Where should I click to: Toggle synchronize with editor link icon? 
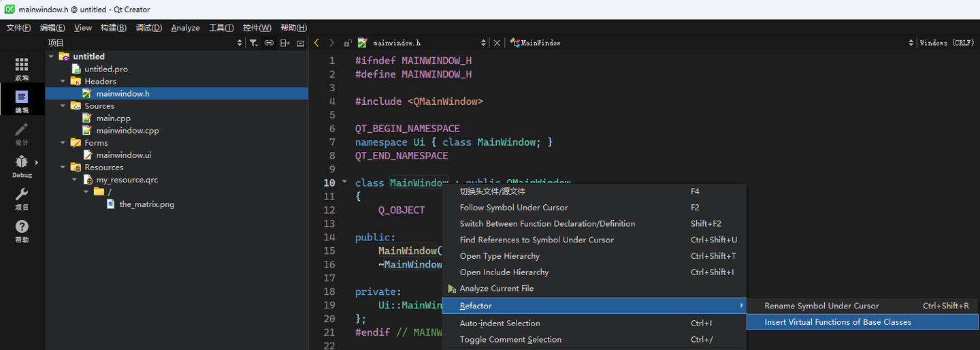click(x=269, y=43)
